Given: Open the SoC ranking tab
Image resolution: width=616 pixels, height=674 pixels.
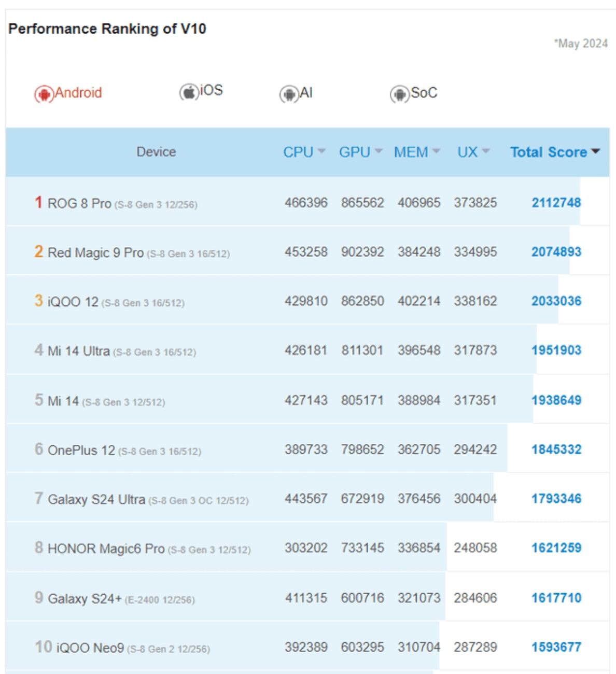Looking at the screenshot, I should pos(424,93).
